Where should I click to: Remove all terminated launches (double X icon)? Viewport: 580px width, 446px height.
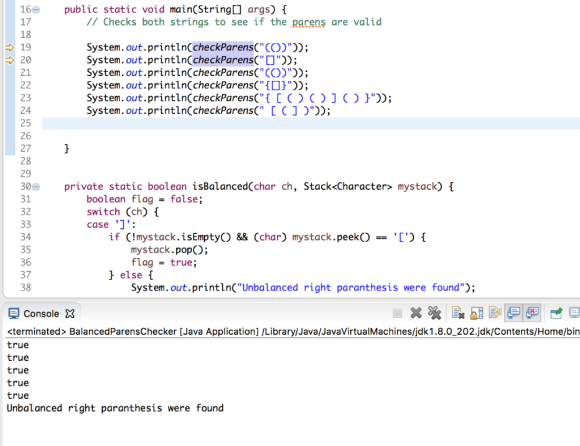point(435,313)
